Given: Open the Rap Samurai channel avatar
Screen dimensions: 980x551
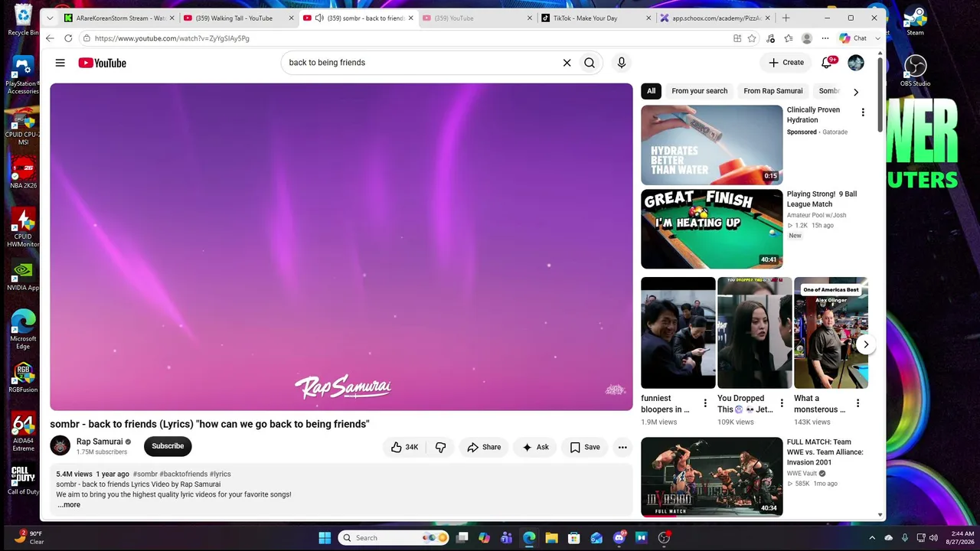Looking at the screenshot, I should (x=60, y=445).
